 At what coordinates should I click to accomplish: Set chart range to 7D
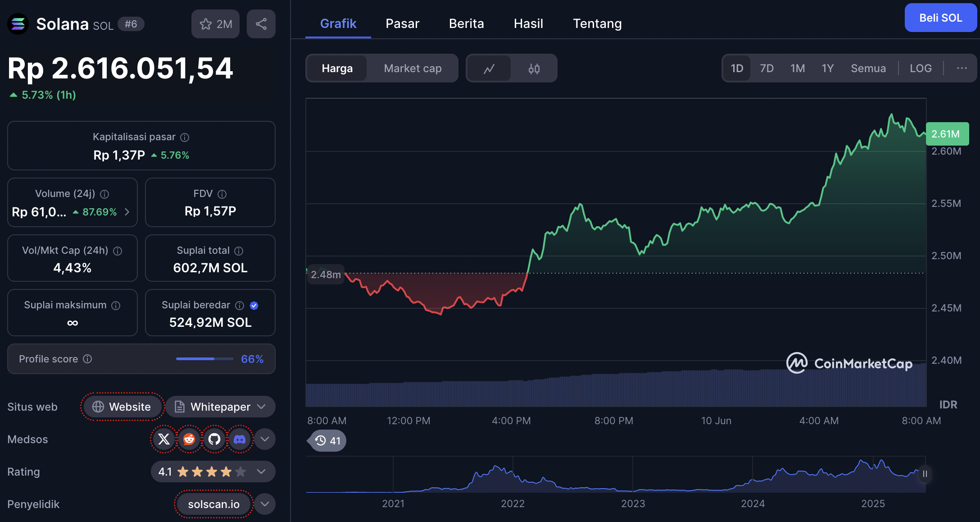click(x=767, y=68)
